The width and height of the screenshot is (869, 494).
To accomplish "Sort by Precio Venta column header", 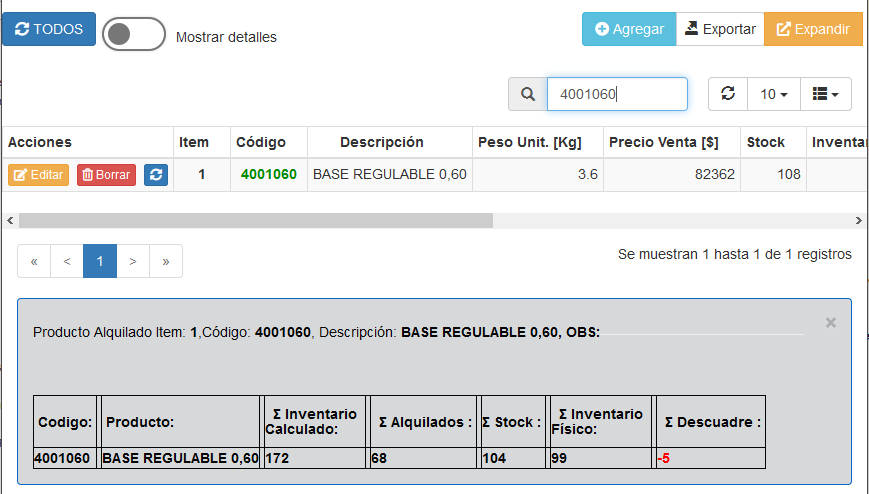I will (x=663, y=142).
